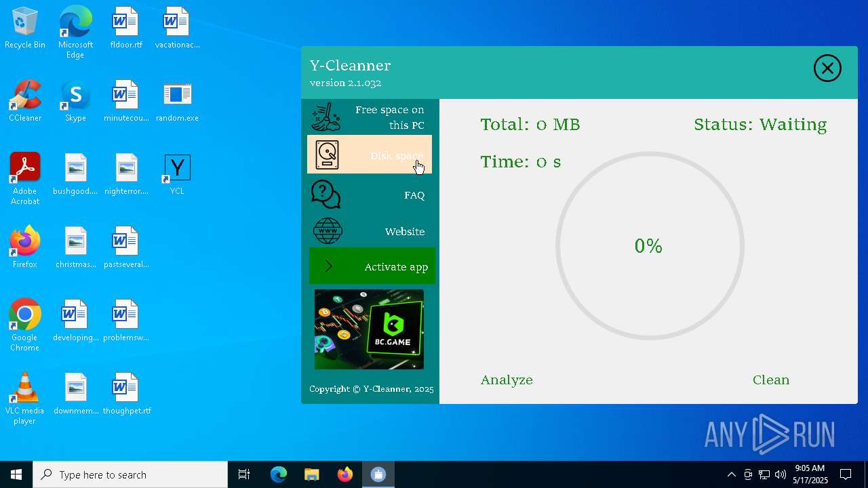The image size is (868, 488).
Task: Click the 0% circular progress indicator
Action: coord(650,245)
